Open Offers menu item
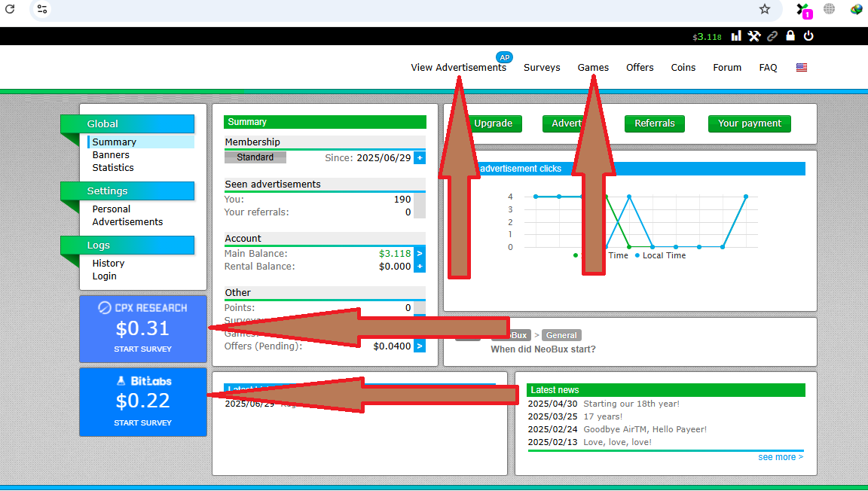The width and height of the screenshot is (868, 491). 640,67
